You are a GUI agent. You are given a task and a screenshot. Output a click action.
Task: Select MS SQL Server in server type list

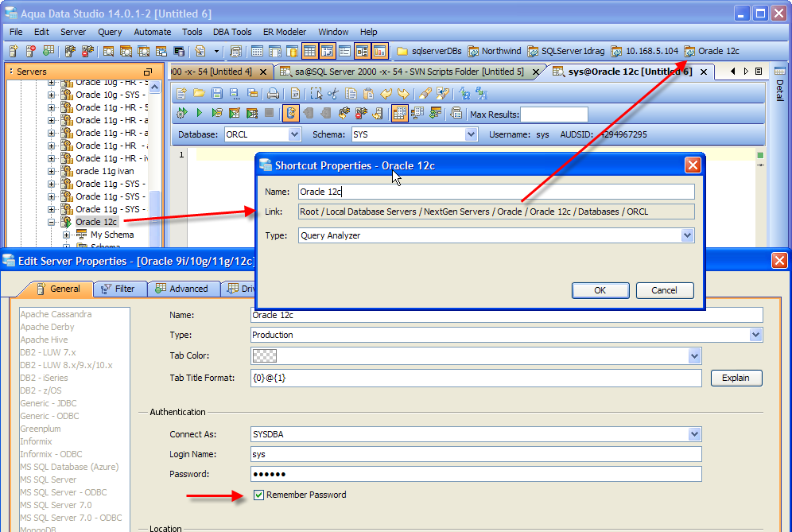click(x=49, y=480)
